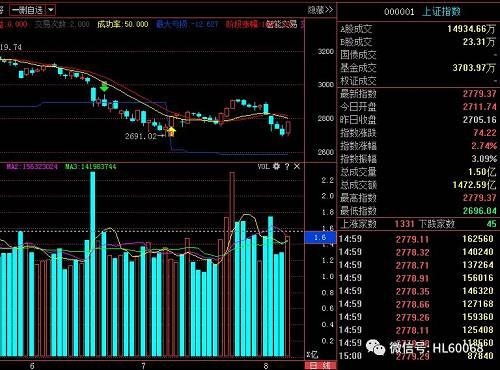Click the 权证成交 row label
The height and width of the screenshot is (370, 500).
358,81
